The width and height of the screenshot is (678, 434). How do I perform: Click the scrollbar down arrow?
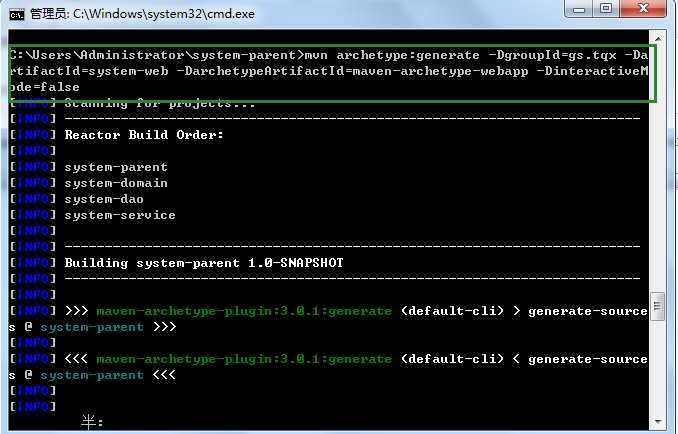(x=658, y=421)
